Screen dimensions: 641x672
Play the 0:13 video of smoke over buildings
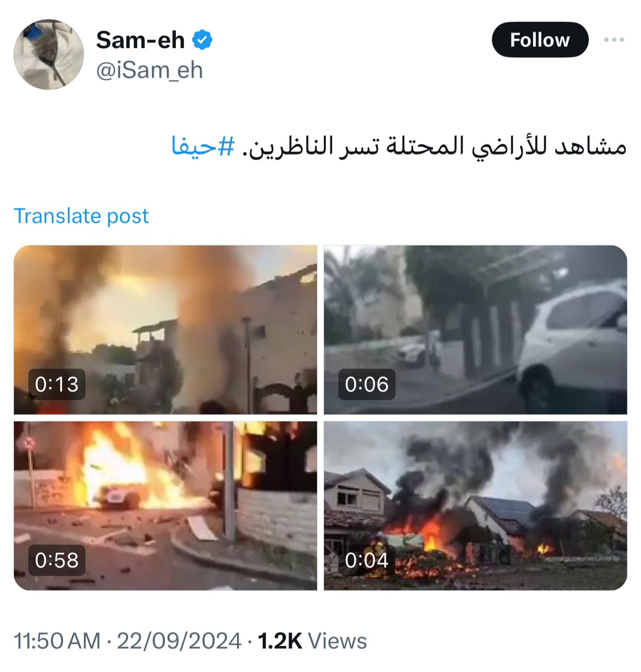click(165, 330)
